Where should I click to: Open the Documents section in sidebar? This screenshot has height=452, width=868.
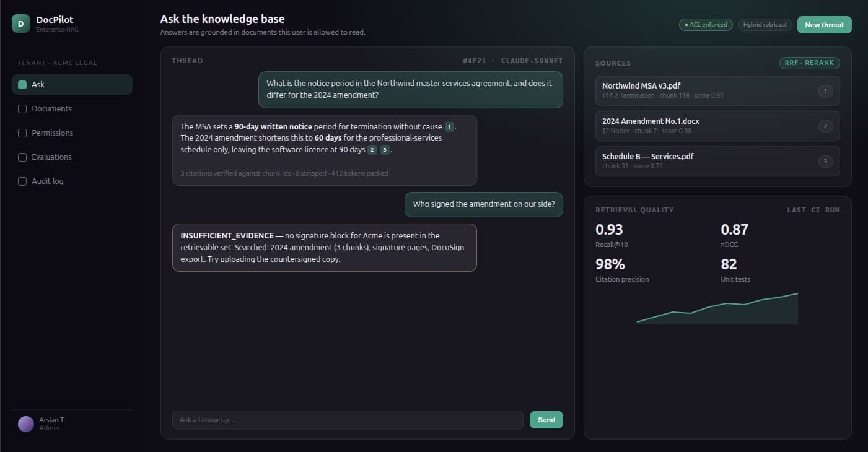coord(72,109)
